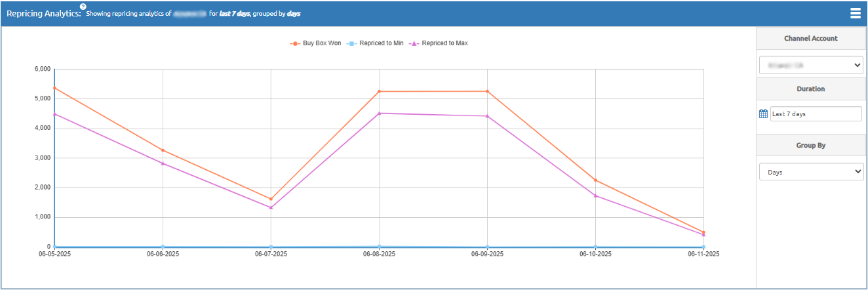Image resolution: width=868 pixels, height=290 pixels.
Task: Select Buy Box Won point on 06-06-2025
Action: [163, 150]
